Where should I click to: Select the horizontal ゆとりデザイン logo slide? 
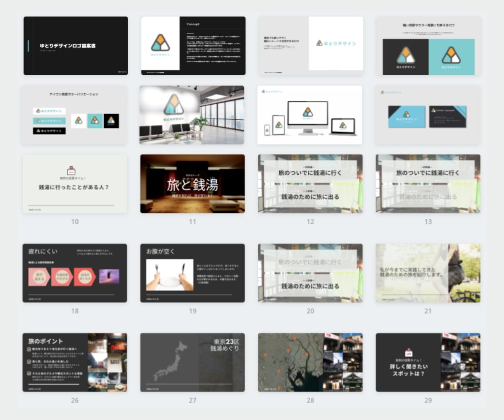coord(310,46)
